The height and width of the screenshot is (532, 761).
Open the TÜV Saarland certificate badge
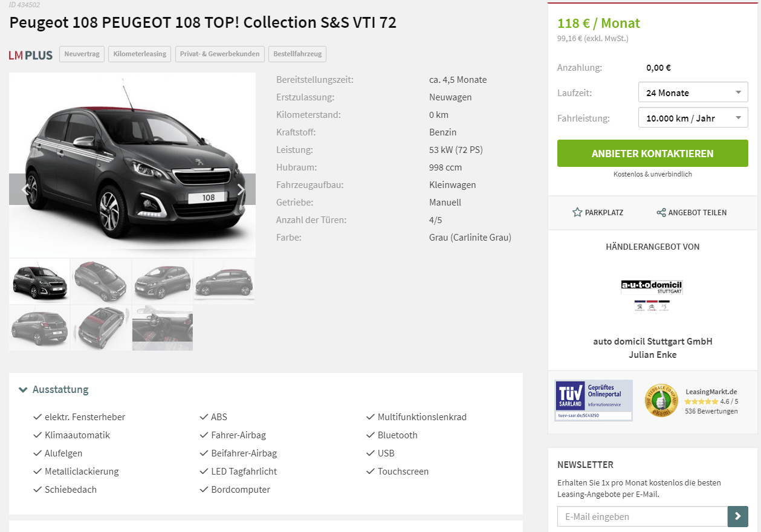pos(594,400)
